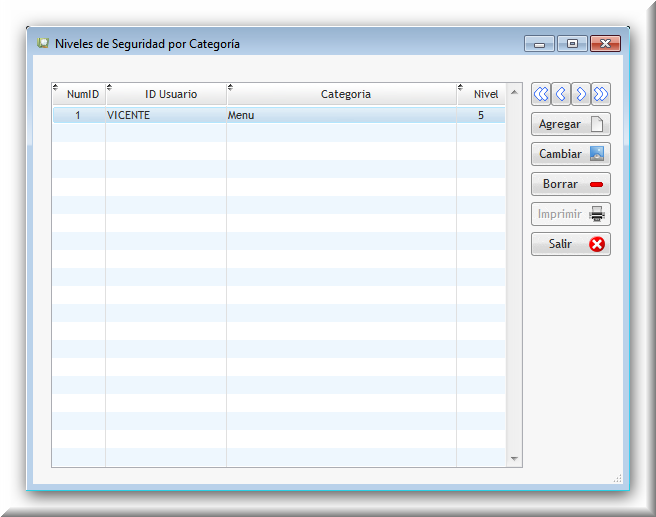The height and width of the screenshot is (517, 656).
Task: Close the Niveles de Seguridad window
Action: coord(605,44)
